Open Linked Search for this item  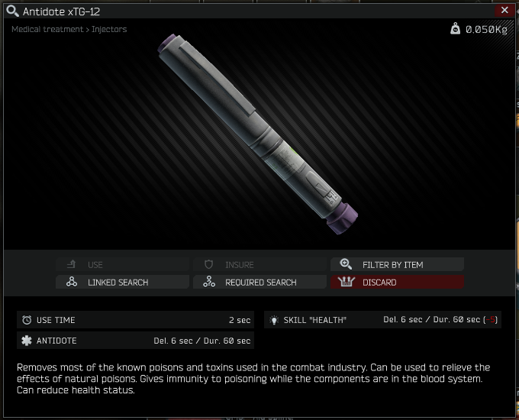122,282
